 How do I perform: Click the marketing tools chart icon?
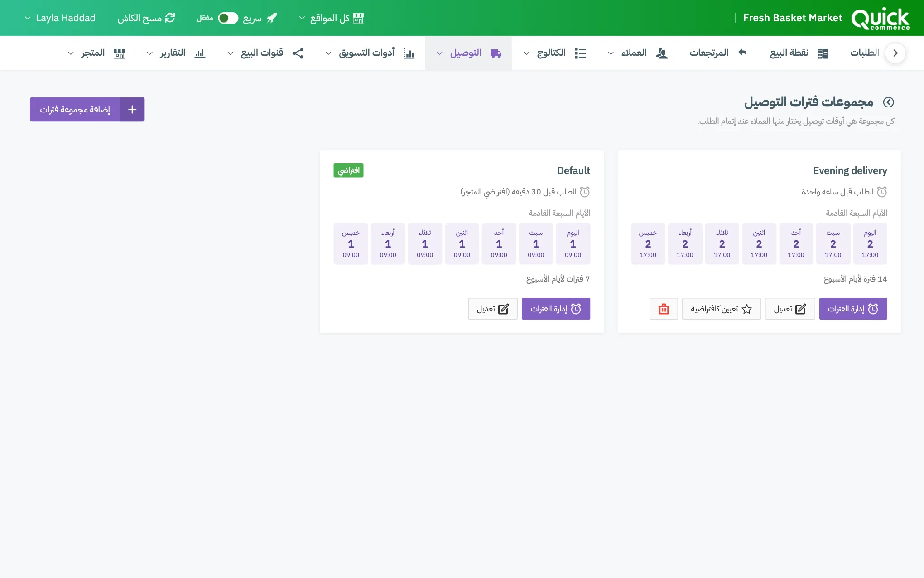(409, 53)
